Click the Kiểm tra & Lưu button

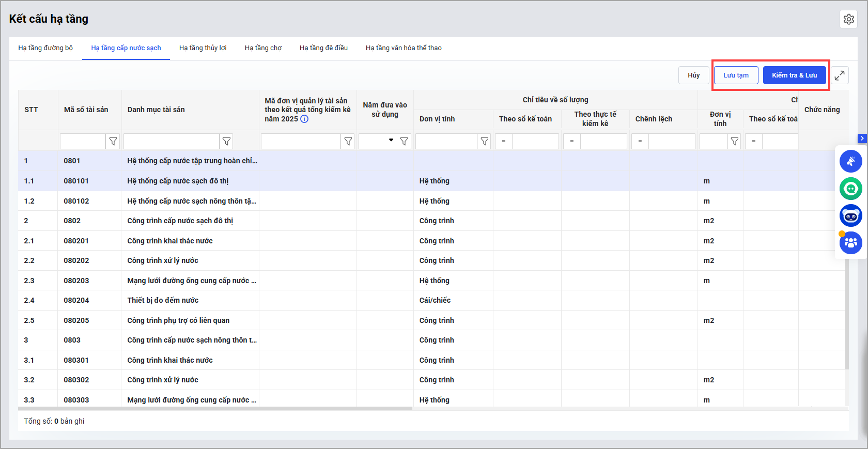pos(794,75)
